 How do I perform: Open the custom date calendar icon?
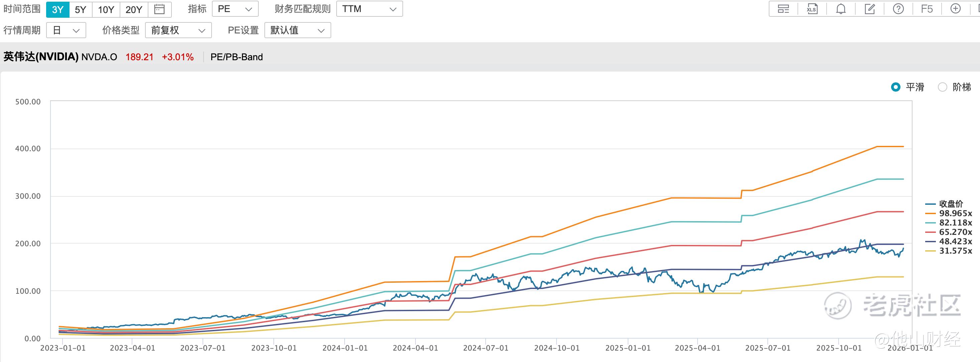point(159,9)
